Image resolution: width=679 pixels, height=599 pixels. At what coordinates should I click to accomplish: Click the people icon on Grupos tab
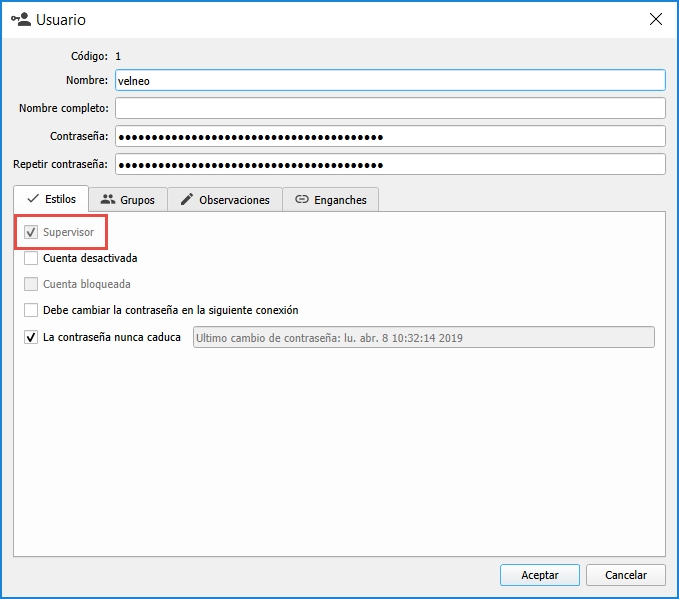(x=108, y=199)
